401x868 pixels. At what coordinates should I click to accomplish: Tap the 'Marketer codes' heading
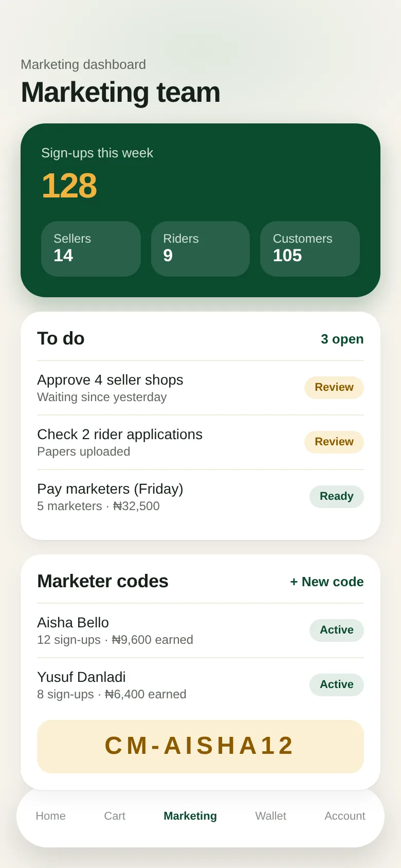pyautogui.click(x=103, y=581)
